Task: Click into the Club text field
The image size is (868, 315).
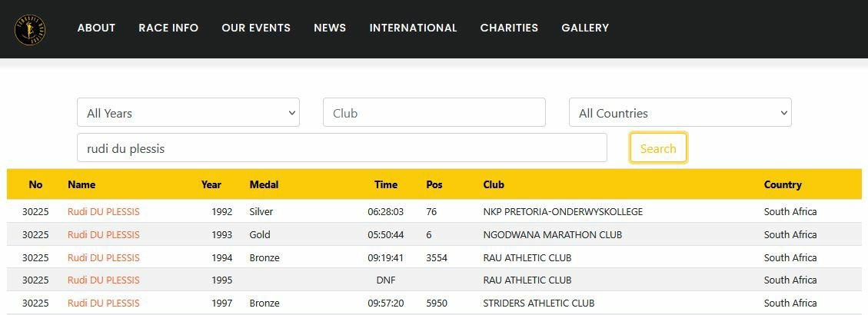Action: point(434,113)
